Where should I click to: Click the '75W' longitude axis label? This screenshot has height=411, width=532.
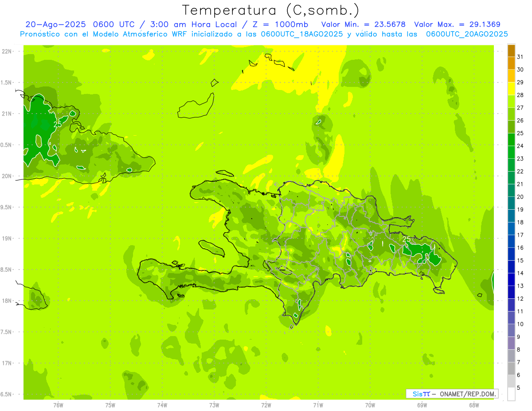click(110, 405)
